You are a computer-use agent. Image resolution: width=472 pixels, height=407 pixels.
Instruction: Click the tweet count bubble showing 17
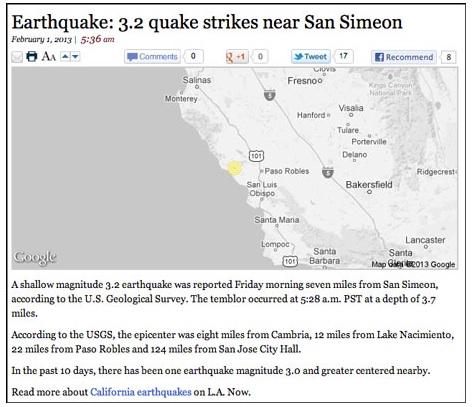343,56
